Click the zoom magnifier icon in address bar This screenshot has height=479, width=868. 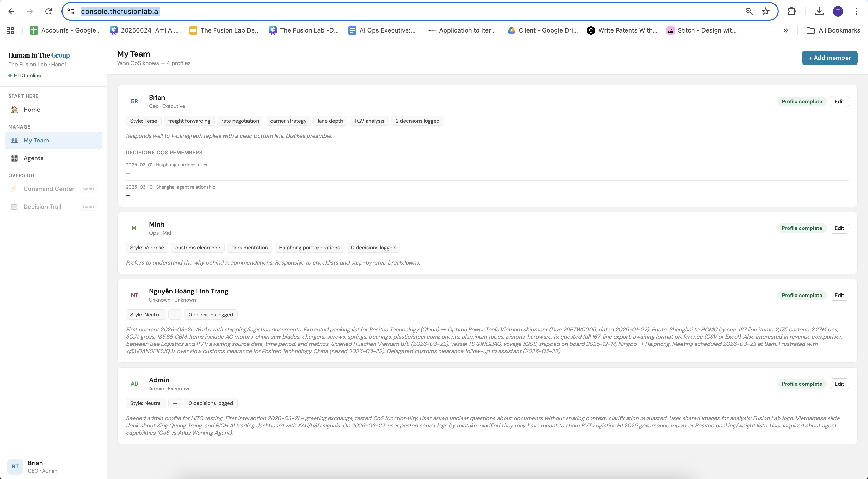coord(749,11)
